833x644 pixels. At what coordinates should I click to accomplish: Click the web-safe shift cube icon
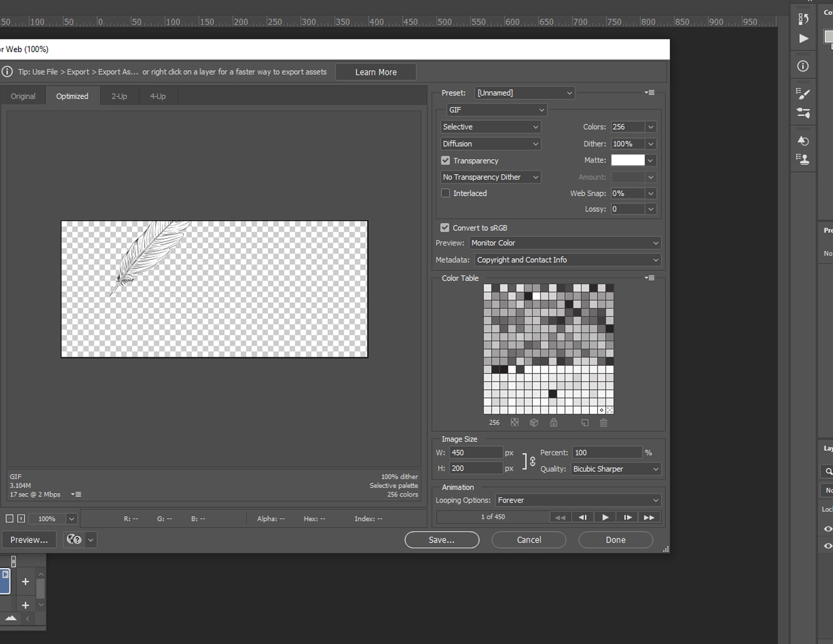[x=534, y=423]
